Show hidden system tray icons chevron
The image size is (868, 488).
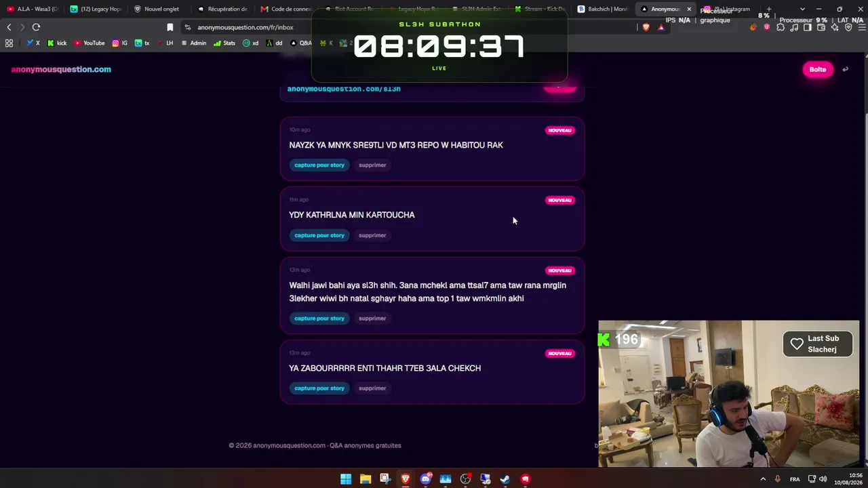click(x=763, y=479)
